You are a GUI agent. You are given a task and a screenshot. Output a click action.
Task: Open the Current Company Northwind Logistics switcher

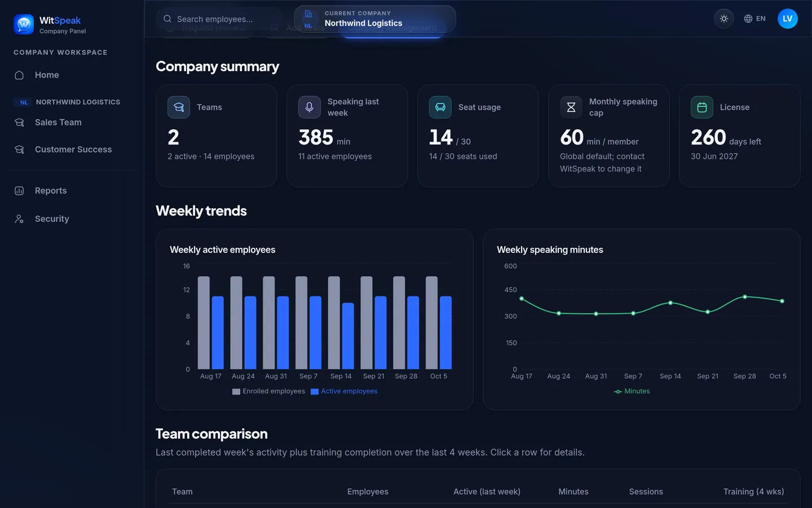click(x=375, y=19)
